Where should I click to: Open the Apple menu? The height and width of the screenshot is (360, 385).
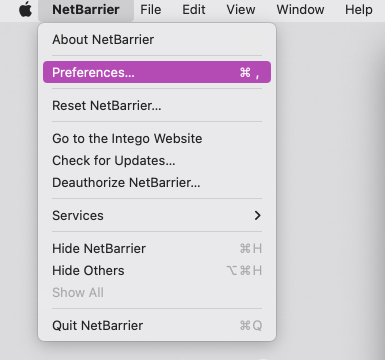pos(26,9)
